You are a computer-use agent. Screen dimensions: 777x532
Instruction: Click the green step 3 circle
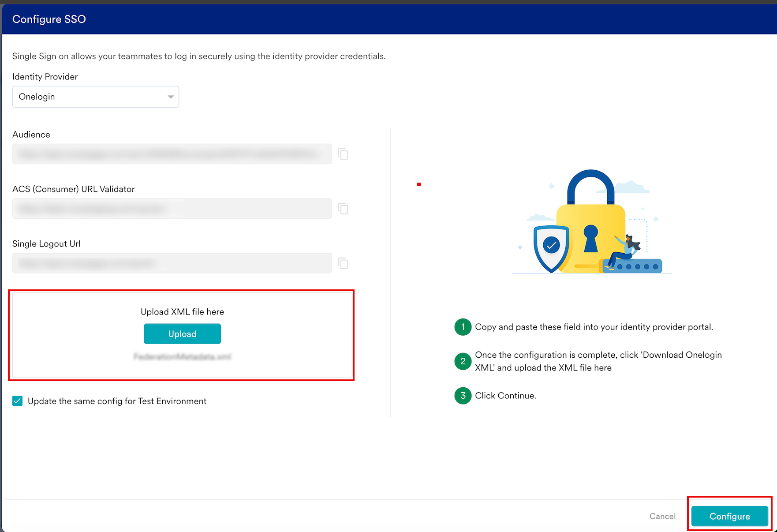pos(463,396)
